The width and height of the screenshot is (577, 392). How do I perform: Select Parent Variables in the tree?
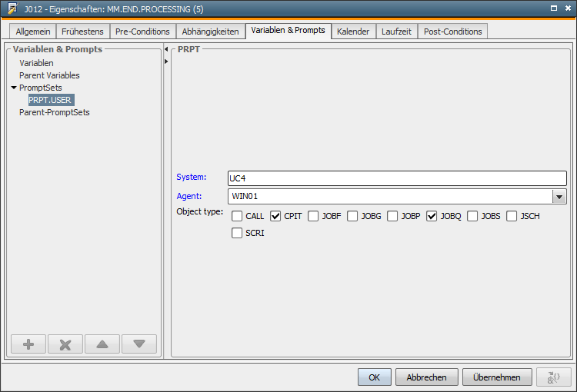click(x=49, y=75)
